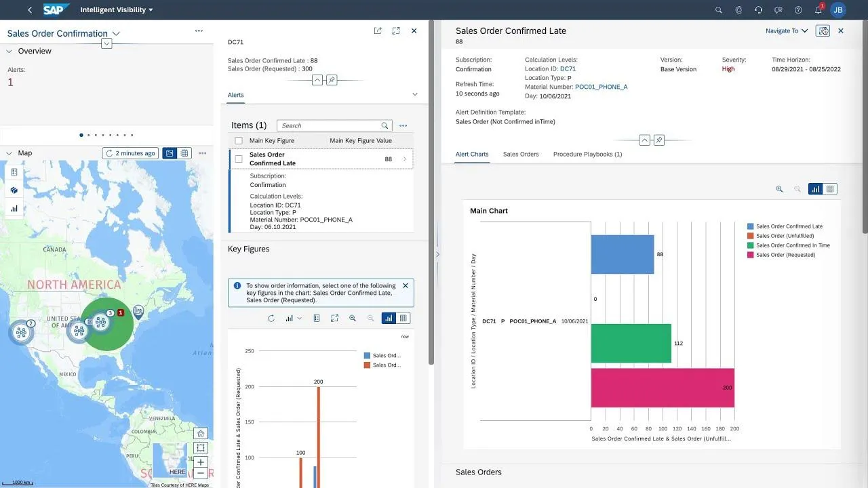
Task: Collapse the Overview section
Action: 9,51
